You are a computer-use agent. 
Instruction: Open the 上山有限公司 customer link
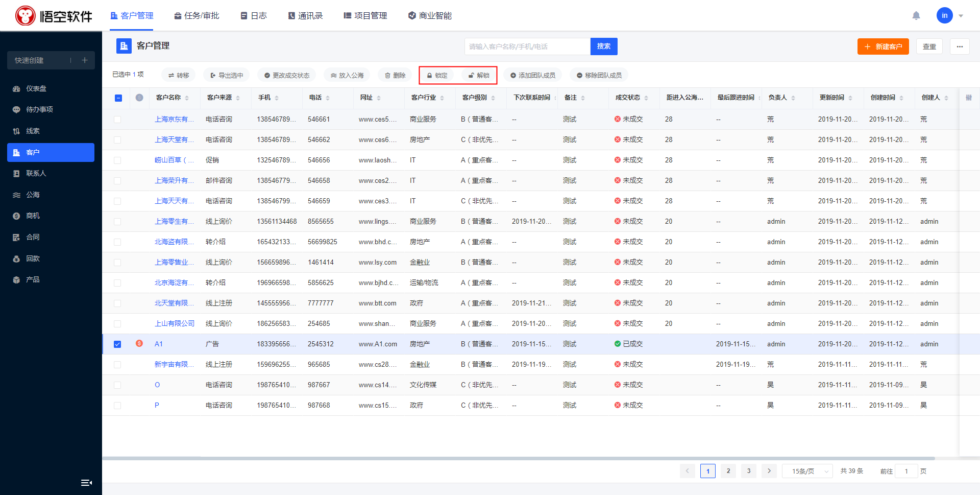(x=175, y=324)
